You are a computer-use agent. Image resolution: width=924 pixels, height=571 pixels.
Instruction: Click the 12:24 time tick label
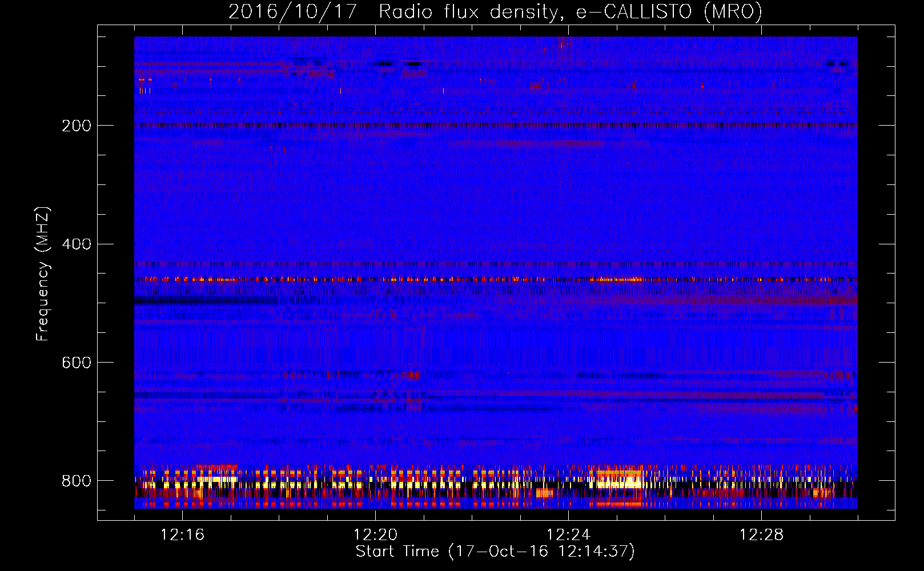tap(568, 535)
